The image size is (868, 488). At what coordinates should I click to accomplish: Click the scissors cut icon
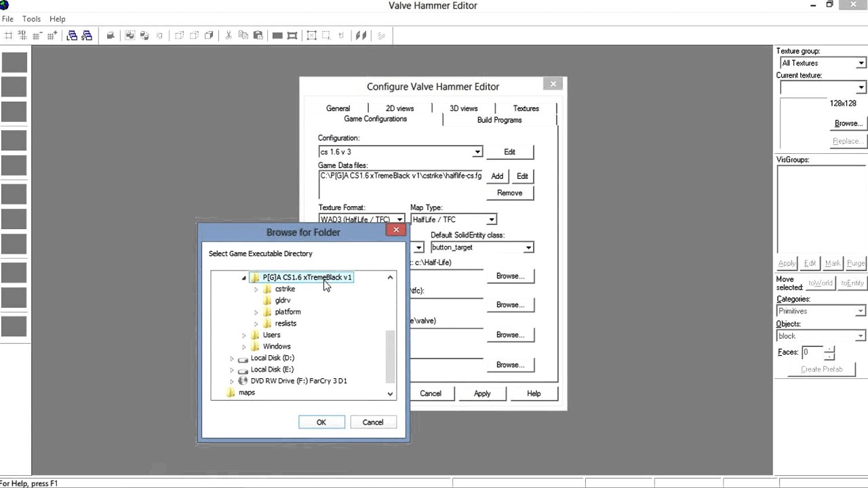[x=229, y=35]
